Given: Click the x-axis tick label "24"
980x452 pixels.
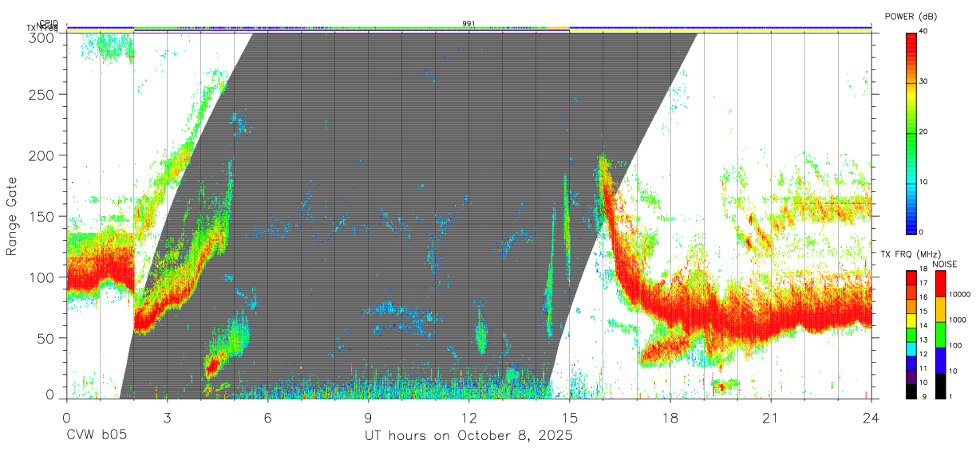Looking at the screenshot, I should click(871, 417).
